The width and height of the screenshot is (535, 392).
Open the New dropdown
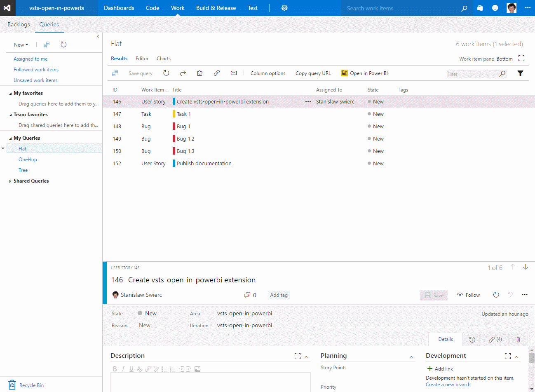(x=21, y=45)
